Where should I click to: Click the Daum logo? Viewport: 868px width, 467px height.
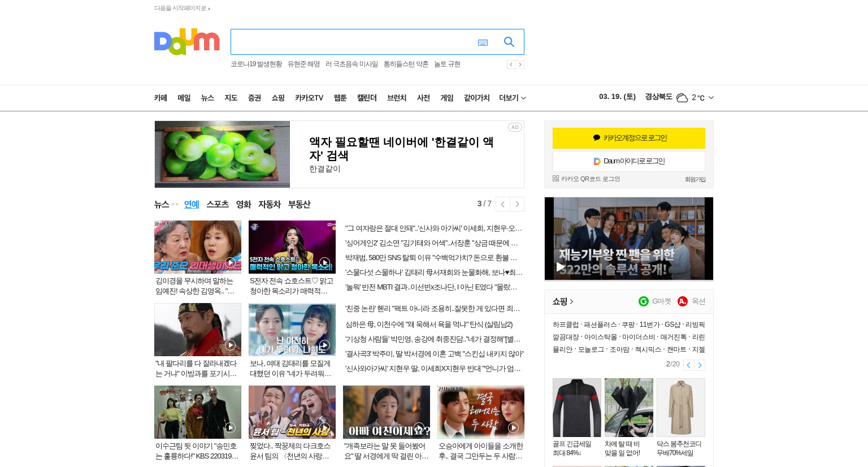click(x=186, y=42)
